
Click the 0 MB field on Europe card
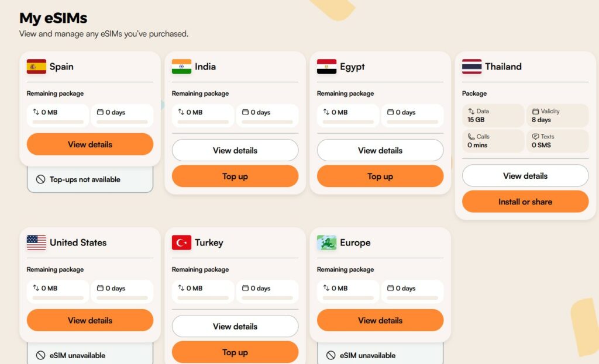tap(347, 289)
